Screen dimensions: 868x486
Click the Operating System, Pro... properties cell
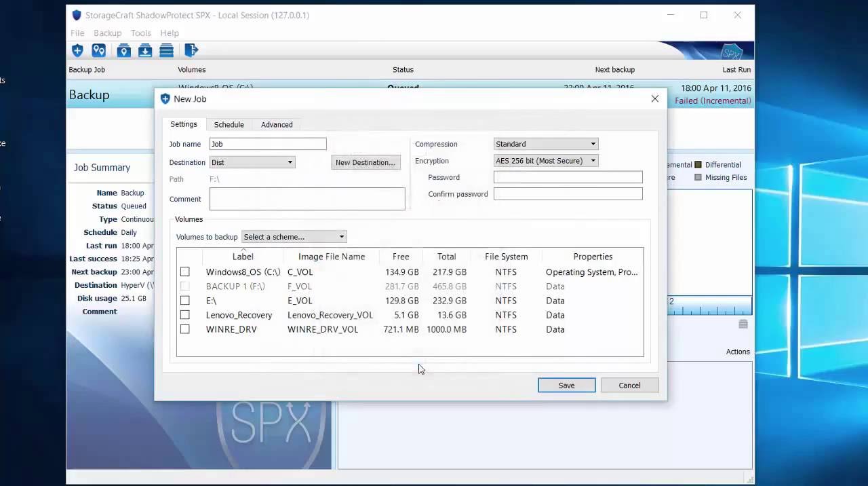(592, 272)
